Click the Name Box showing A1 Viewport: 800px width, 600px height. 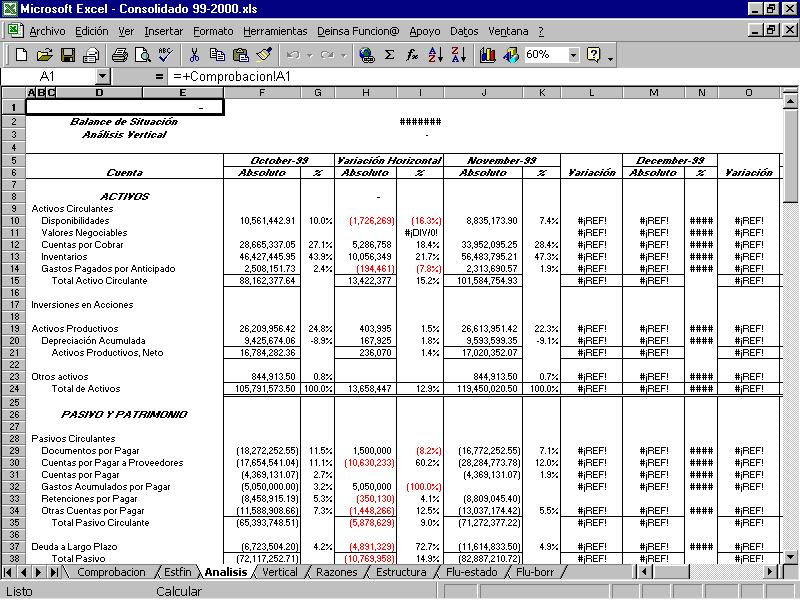tap(48, 77)
